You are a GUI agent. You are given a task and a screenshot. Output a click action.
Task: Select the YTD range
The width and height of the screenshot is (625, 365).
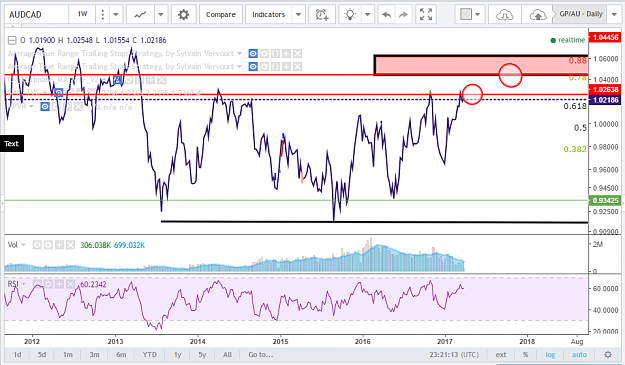[149, 354]
